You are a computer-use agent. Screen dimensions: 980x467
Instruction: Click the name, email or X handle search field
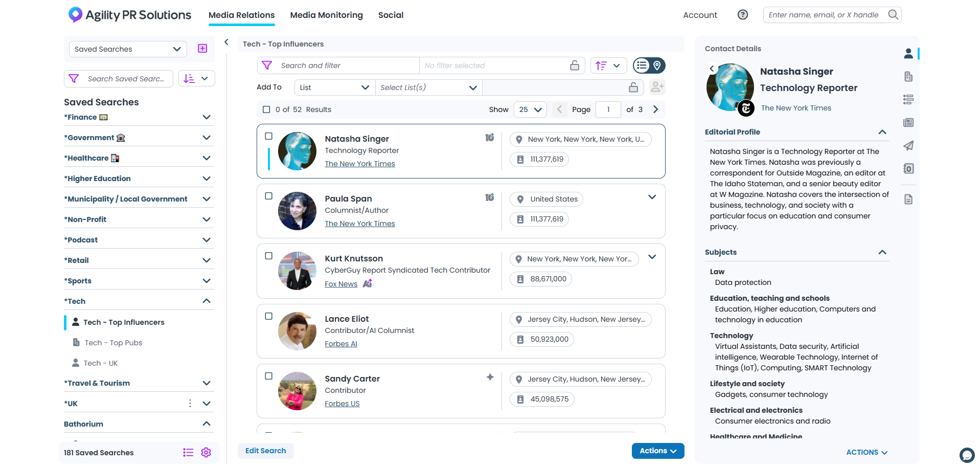coord(824,15)
